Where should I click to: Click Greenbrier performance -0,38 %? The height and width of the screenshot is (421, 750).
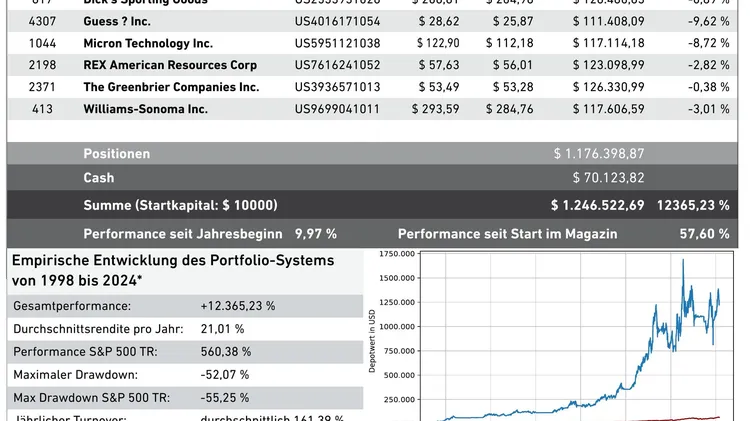[x=709, y=87]
